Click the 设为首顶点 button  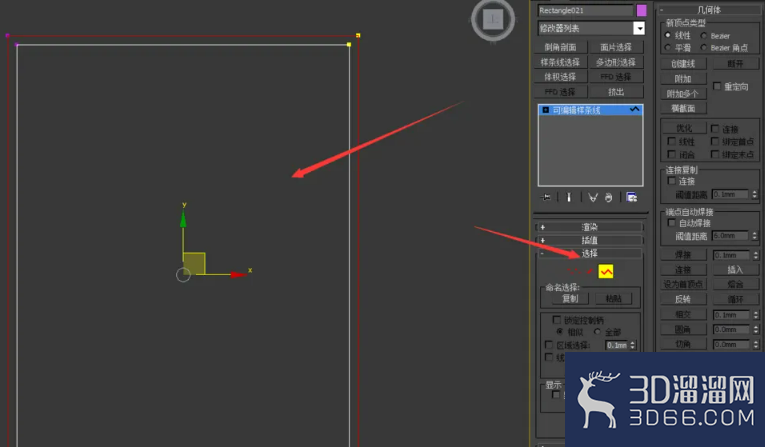click(x=683, y=284)
